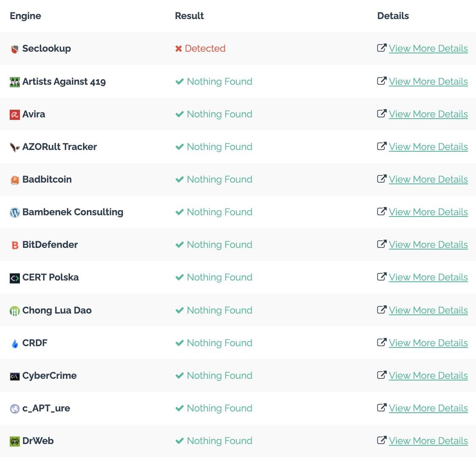The width and height of the screenshot is (476, 461).
Task: Click the BitDefender engine icon
Action: [15, 244]
